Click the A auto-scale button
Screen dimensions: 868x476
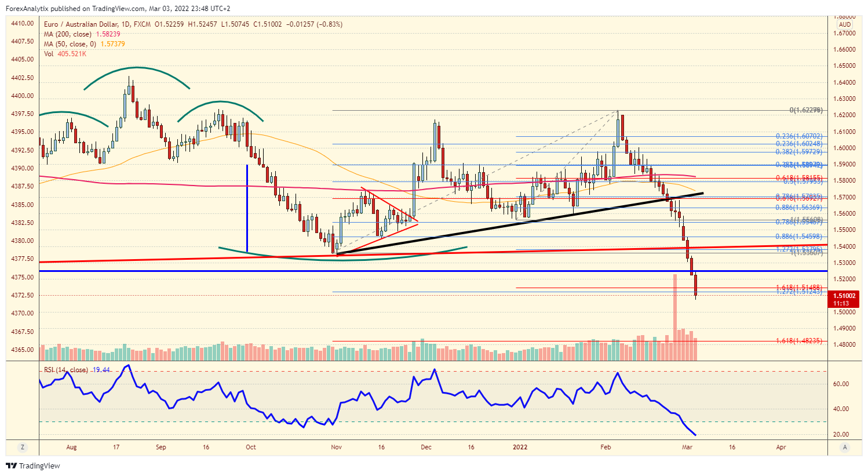coord(845,447)
